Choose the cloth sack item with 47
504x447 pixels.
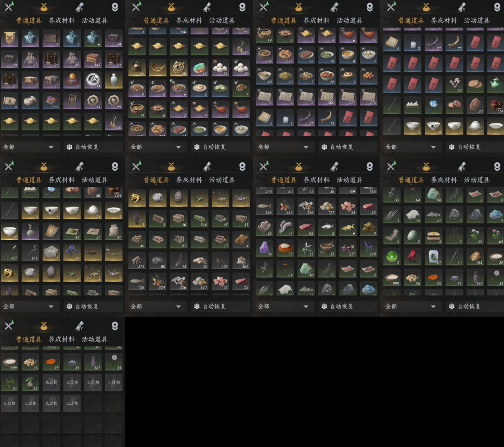click(114, 231)
